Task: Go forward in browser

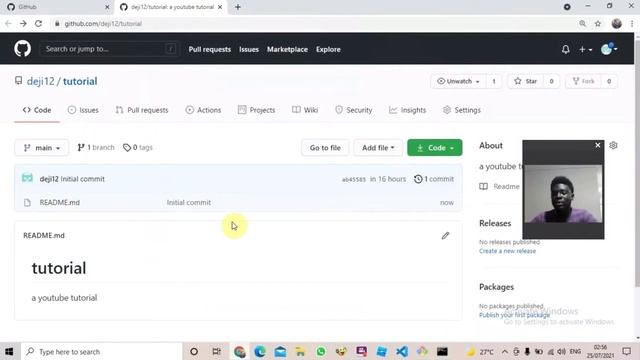Action: pyautogui.click(x=23, y=24)
